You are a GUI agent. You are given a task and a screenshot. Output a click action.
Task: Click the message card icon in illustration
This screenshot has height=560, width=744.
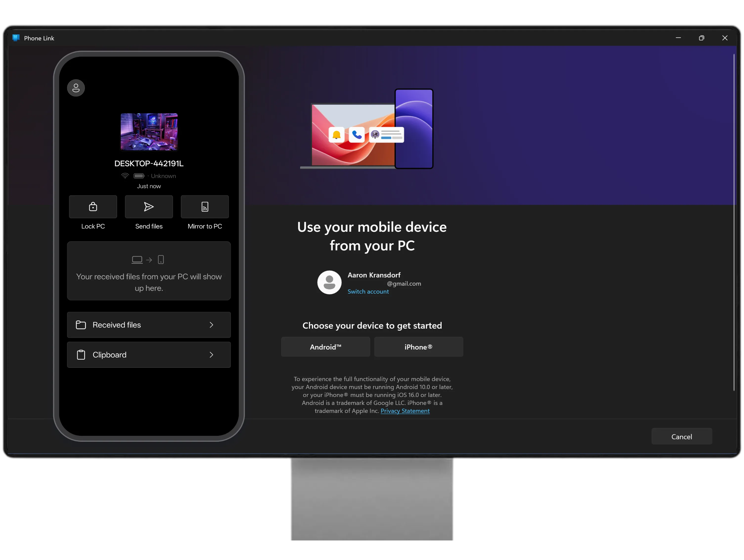coord(386,135)
